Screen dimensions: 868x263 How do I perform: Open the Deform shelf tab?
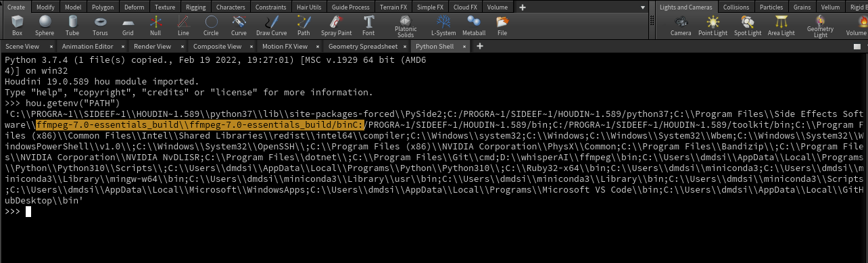tap(135, 7)
